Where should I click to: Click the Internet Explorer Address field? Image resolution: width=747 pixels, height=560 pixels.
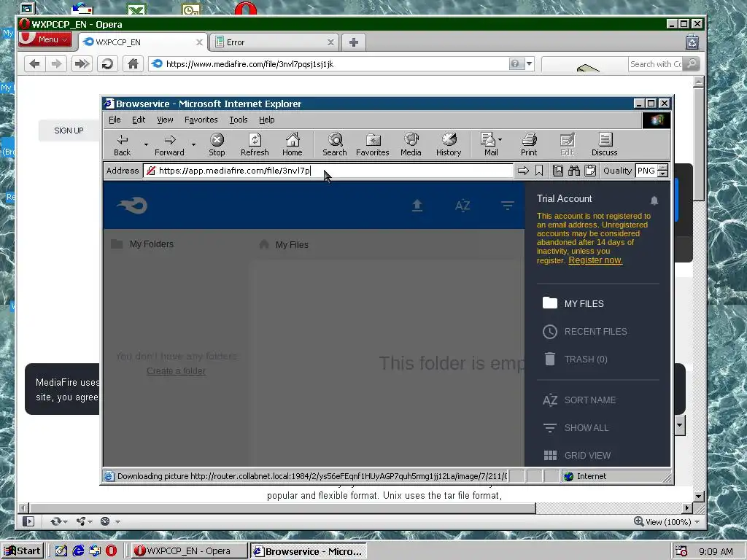point(328,171)
